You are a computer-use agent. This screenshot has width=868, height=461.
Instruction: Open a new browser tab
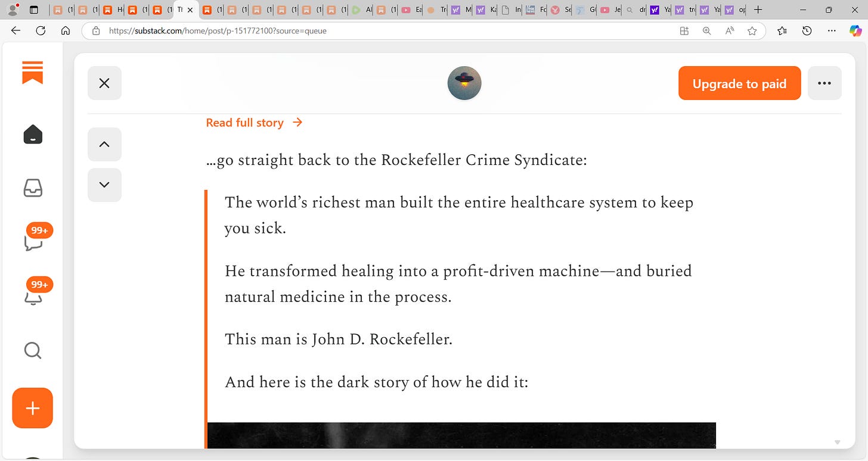(758, 10)
